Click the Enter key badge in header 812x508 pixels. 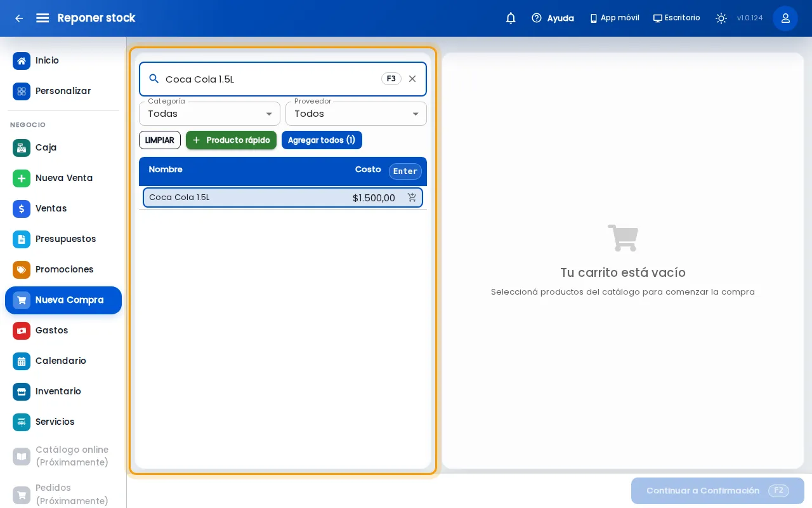(405, 171)
